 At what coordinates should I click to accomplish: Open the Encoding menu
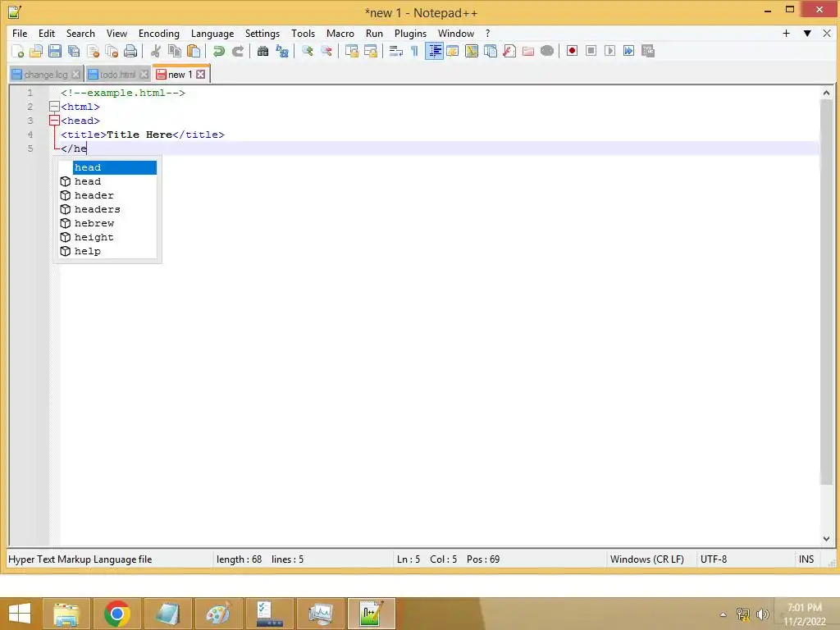159,33
